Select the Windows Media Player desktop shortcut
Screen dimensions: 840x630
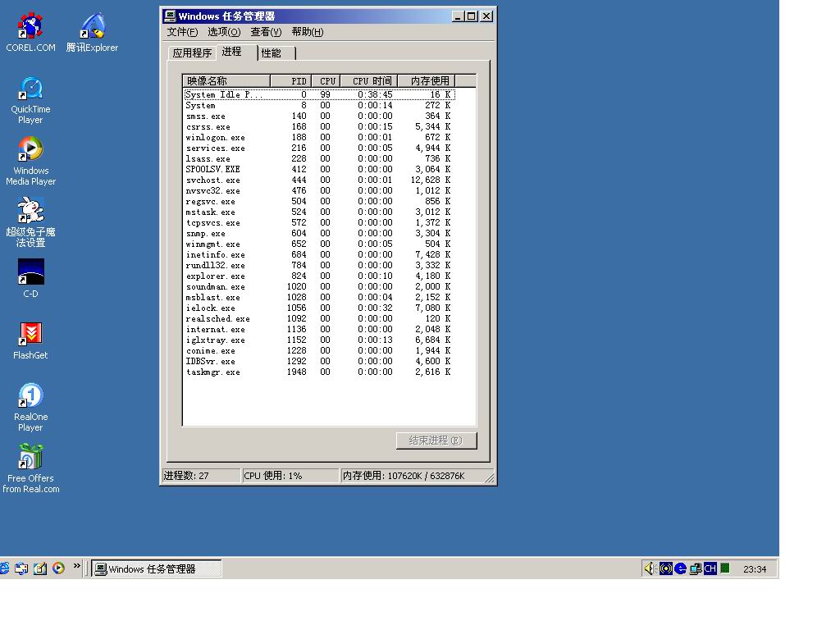point(30,161)
